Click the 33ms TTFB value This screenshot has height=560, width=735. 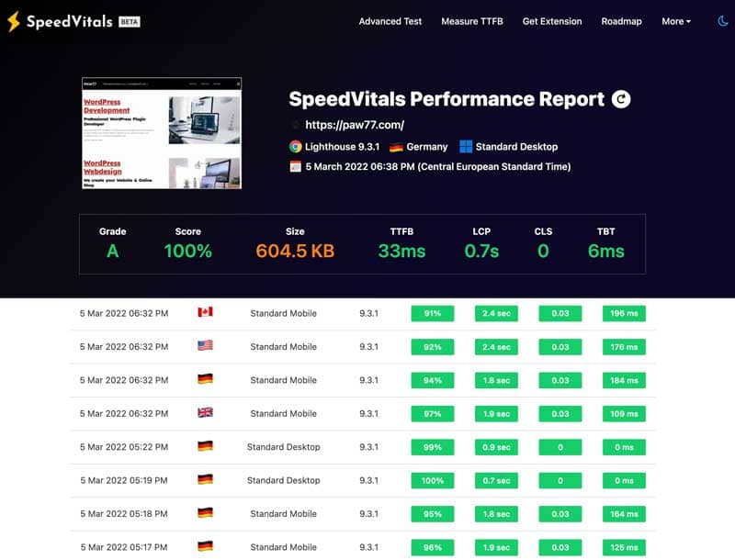click(x=401, y=252)
